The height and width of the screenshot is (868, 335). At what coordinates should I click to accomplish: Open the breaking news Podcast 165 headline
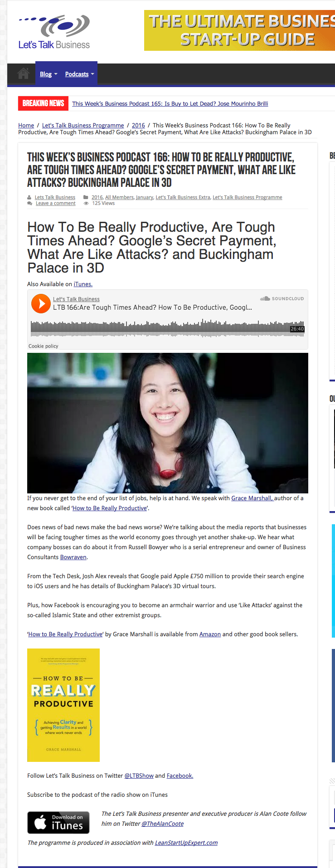pos(170,103)
